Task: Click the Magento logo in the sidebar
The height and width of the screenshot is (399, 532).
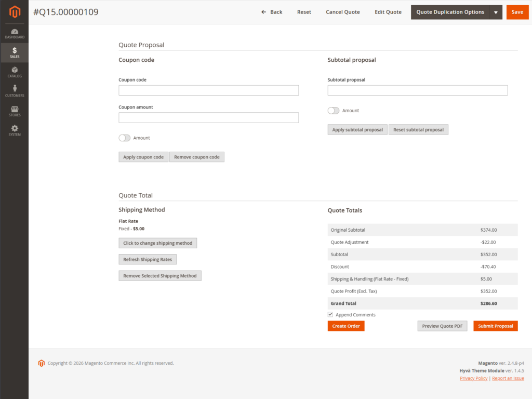Action: tap(15, 12)
